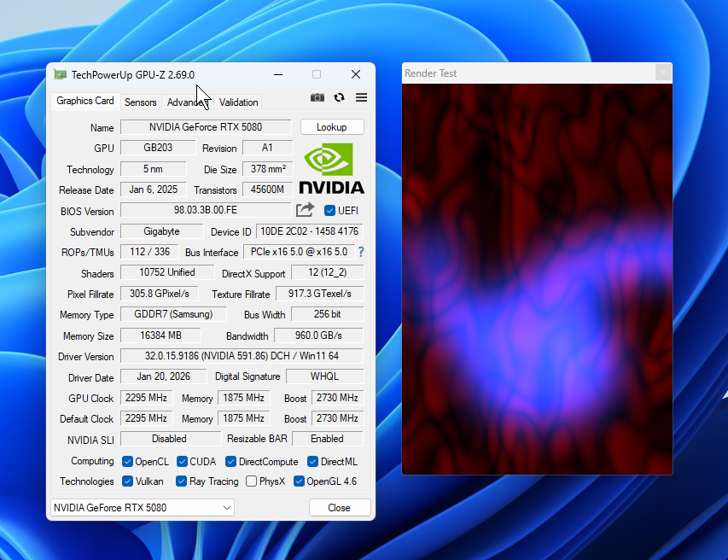The image size is (728, 560).
Task: Click the Default Clock row Memory 1875 MHz
Action: tap(244, 418)
